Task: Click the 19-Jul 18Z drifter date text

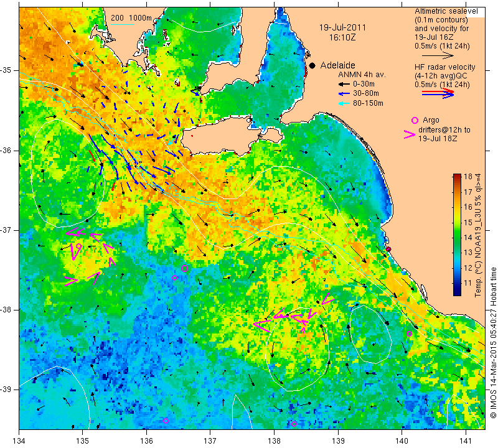Action: [x=438, y=138]
